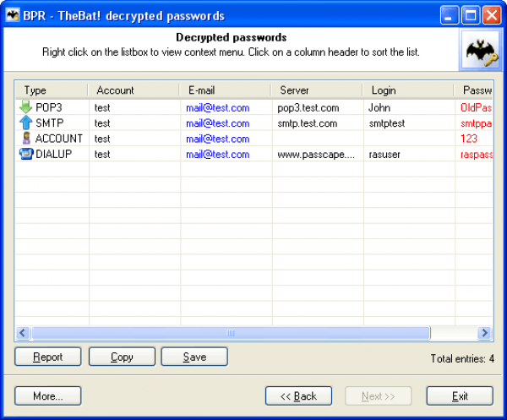The width and height of the screenshot is (507, 420).
Task: Click the rasuser login cell
Action: tap(384, 155)
